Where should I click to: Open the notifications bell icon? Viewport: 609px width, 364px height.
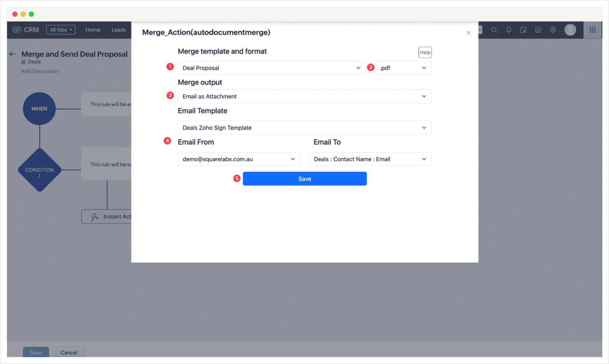[x=509, y=30]
